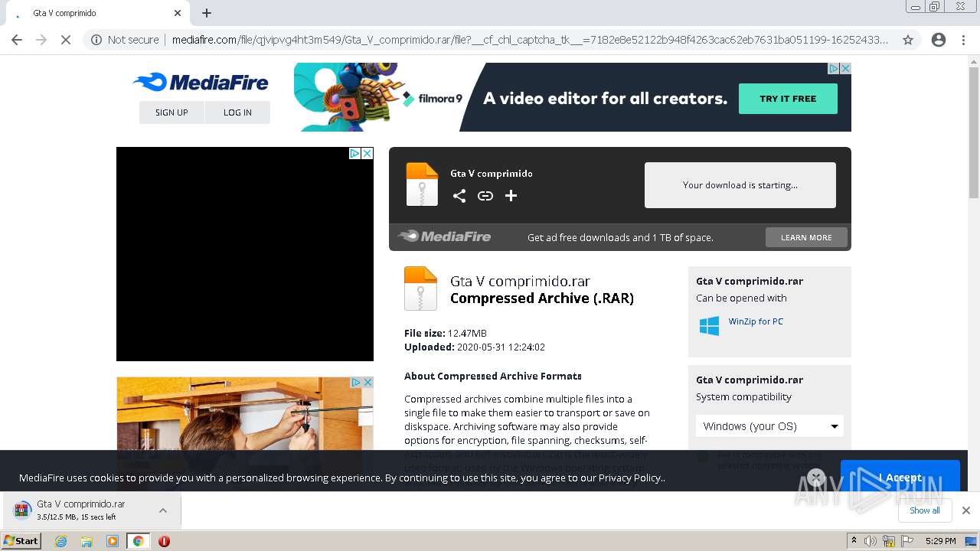
Task: Close the Gta V comprimido tab
Action: pos(178,13)
